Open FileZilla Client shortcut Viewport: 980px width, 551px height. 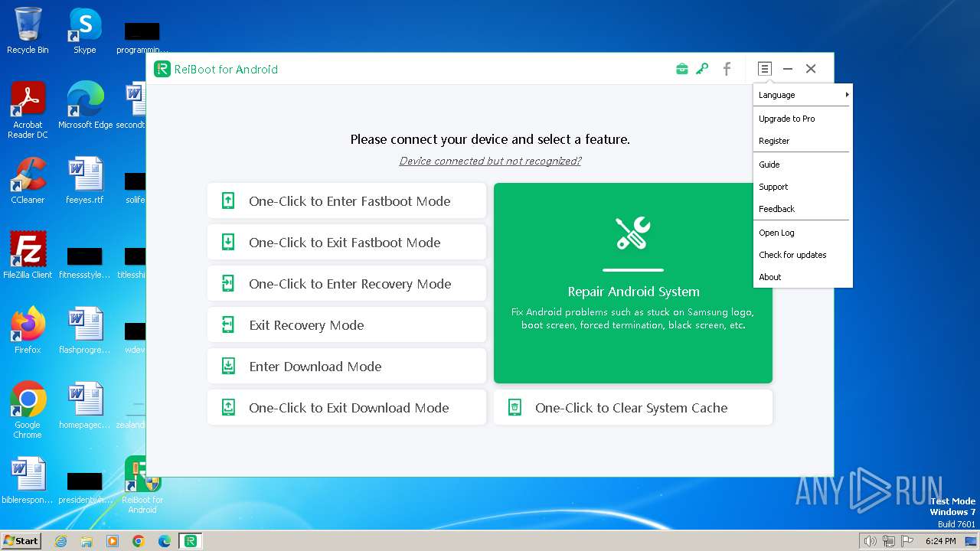(28, 255)
